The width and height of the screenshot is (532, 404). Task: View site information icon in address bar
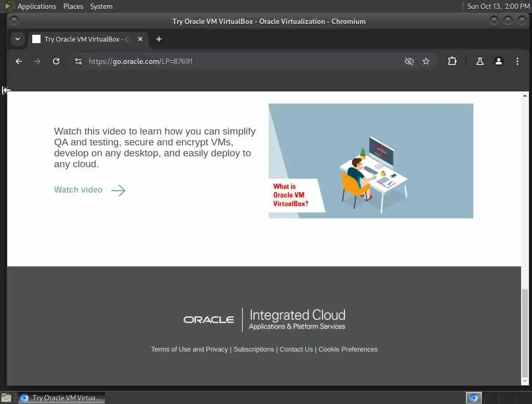tap(78, 61)
